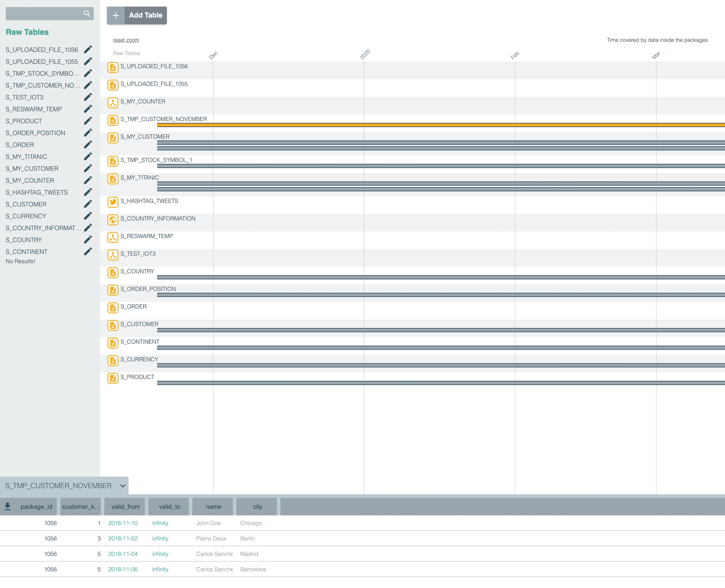Select the S_PRODUCT grey timeline bar
Viewport: 725px width, 588px height.
tap(440, 383)
